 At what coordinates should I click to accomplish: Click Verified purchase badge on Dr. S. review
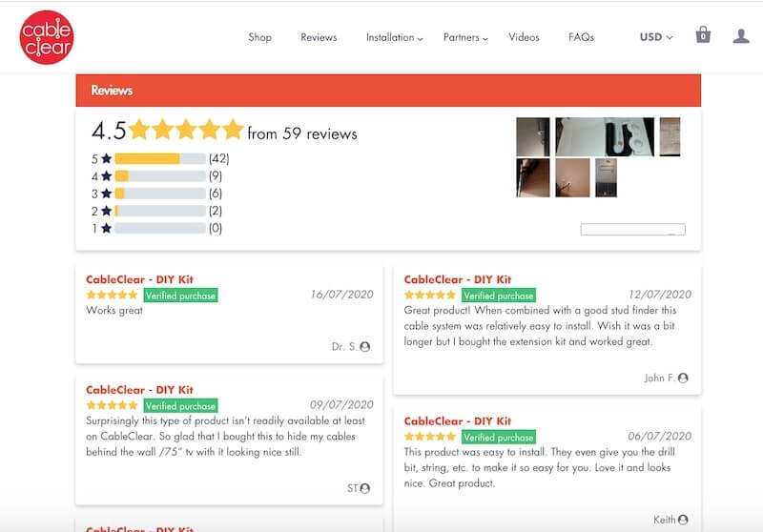180,296
